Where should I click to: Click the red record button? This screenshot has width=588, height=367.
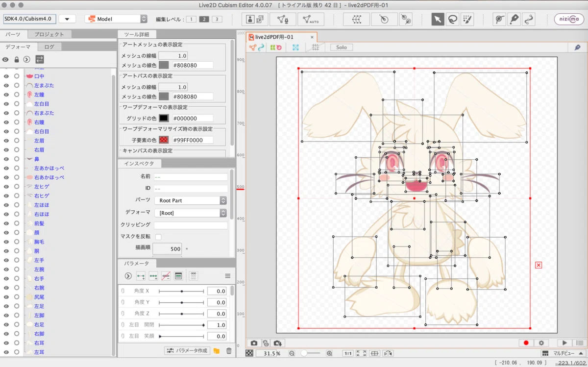[x=526, y=343]
